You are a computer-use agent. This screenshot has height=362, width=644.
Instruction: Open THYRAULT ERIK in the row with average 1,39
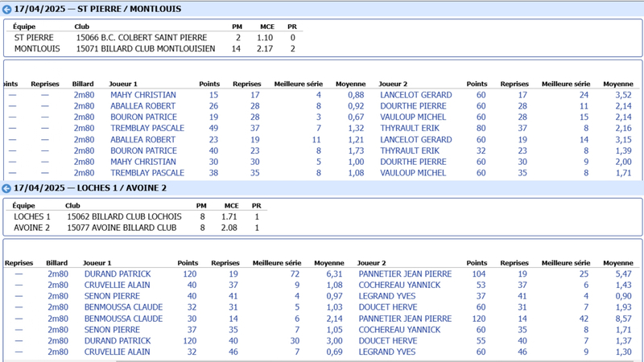[x=410, y=150]
